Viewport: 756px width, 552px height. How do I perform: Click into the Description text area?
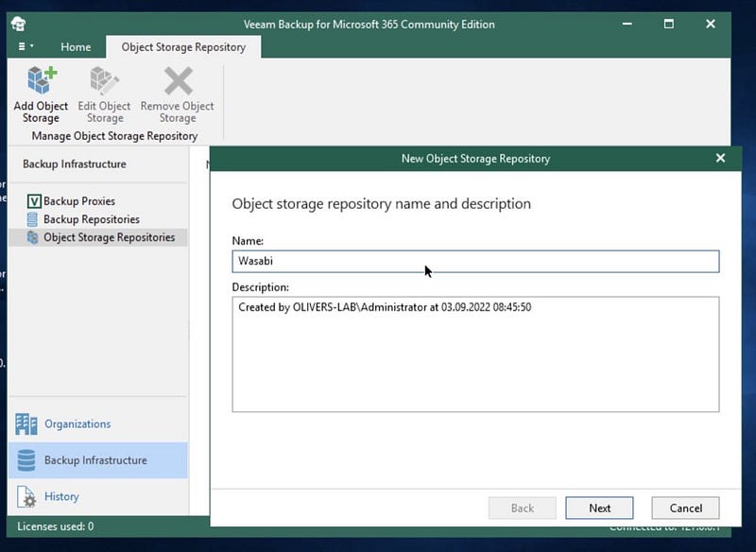475,354
